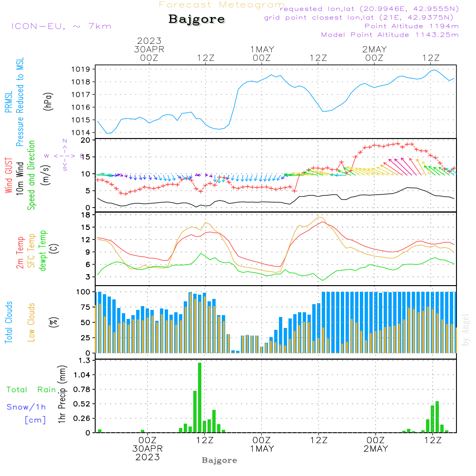
Task: Click the red '2m Temp' label
Action: point(20,253)
